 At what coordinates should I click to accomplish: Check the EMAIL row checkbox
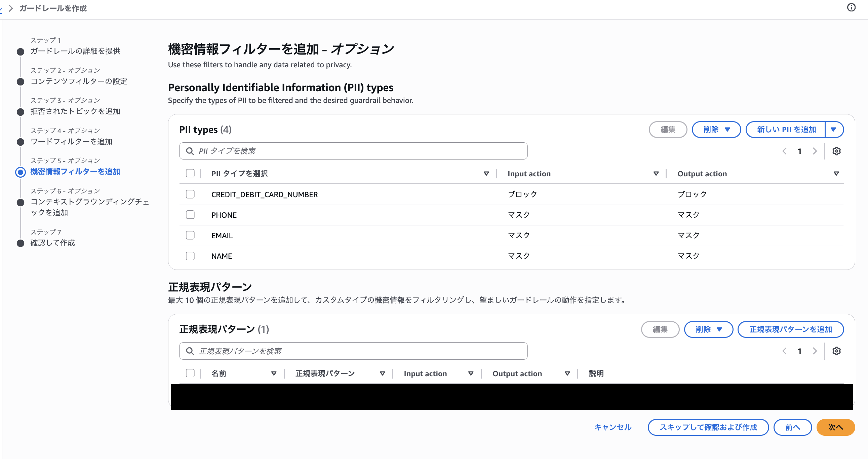[190, 235]
